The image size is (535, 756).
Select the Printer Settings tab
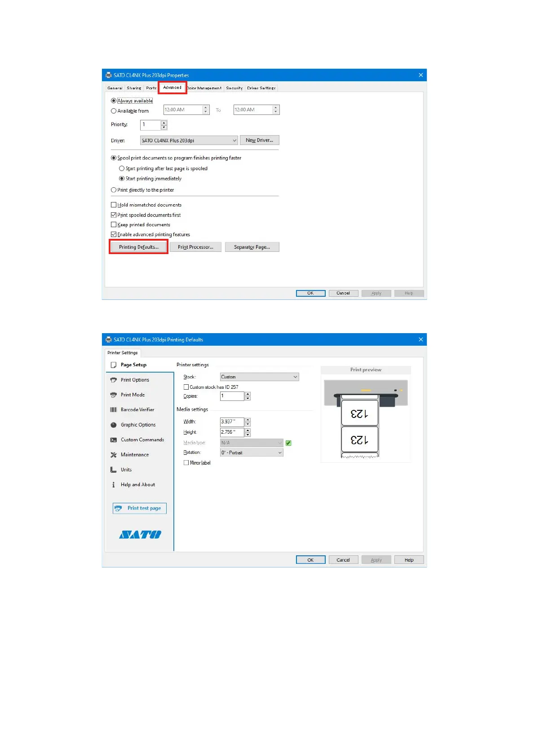(123, 353)
